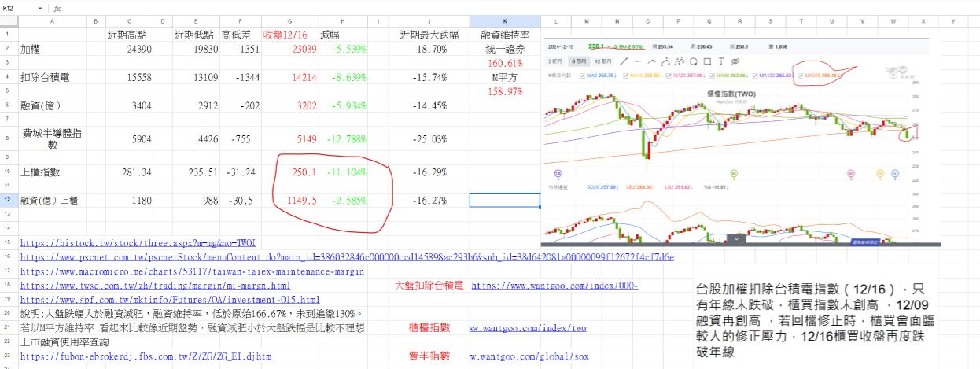Select the red label '大盤扣除台積電'
Viewport: 980px width, 369px height.
(429, 285)
